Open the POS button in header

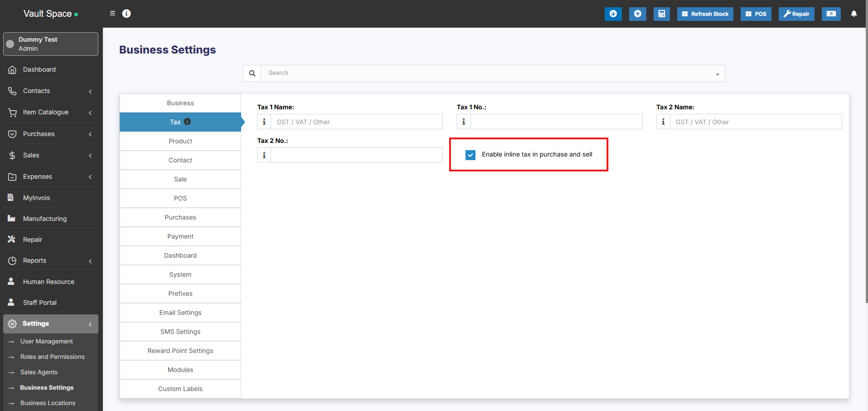(x=756, y=14)
